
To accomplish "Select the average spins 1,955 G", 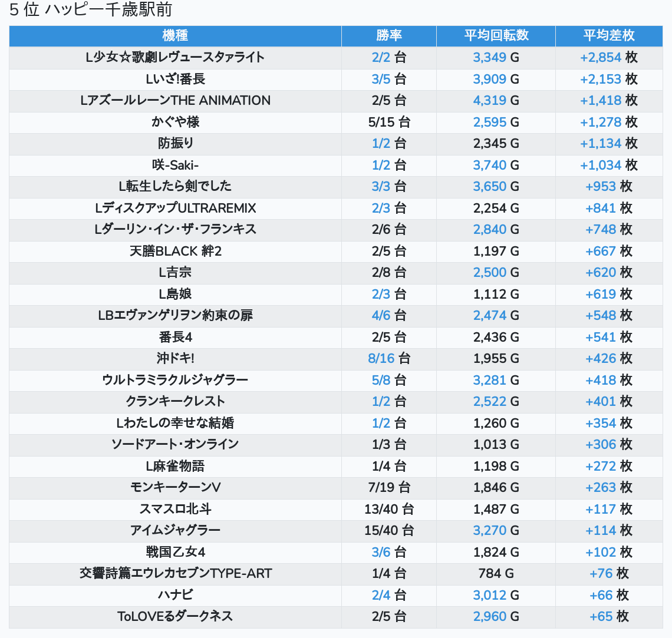I will point(496,359).
